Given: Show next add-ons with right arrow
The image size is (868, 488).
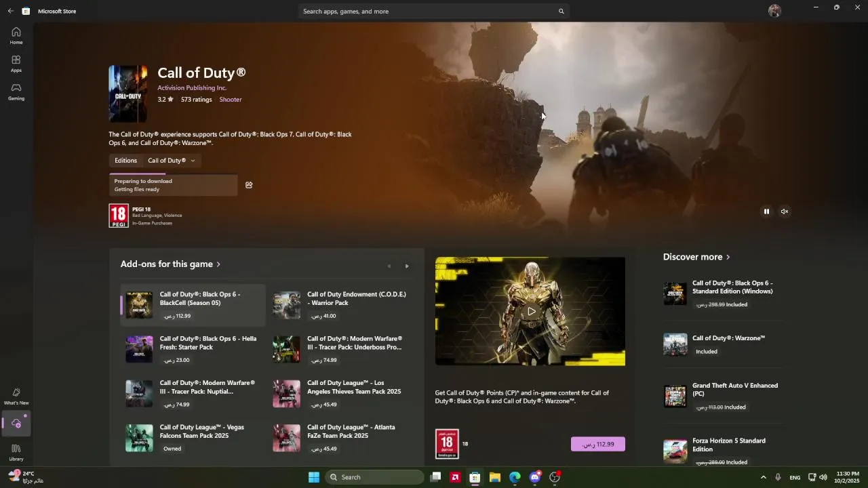Looking at the screenshot, I should click(x=407, y=266).
